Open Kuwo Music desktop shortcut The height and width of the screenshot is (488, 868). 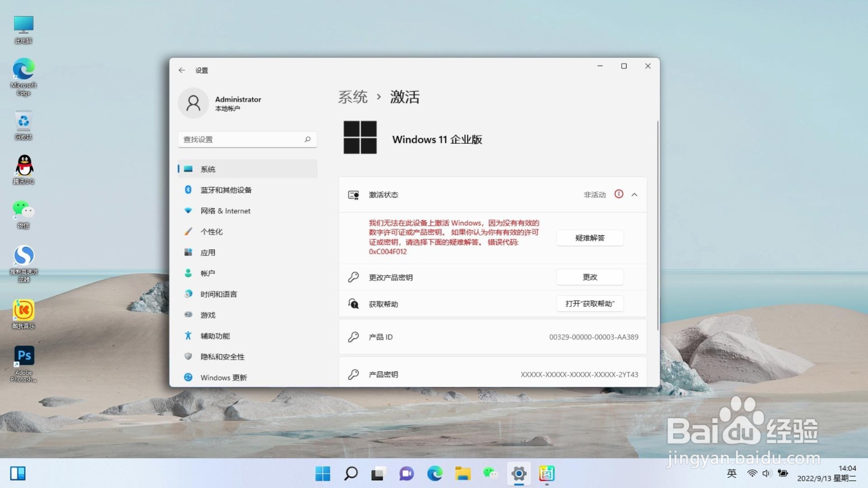click(x=23, y=314)
